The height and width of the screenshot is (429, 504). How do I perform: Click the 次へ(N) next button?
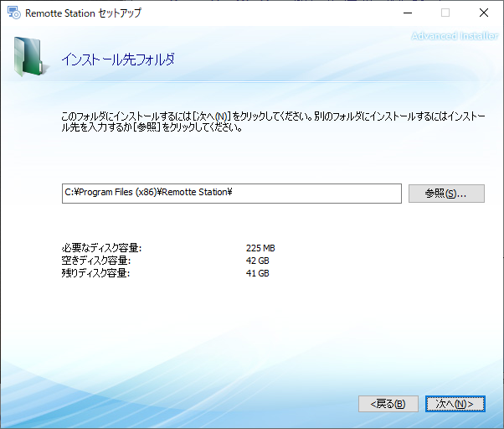pyautogui.click(x=455, y=404)
